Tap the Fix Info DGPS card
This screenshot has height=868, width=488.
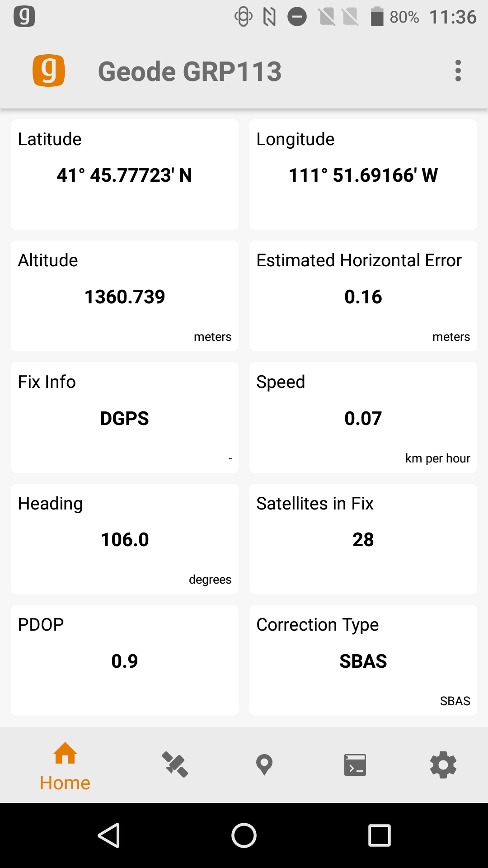coord(125,418)
